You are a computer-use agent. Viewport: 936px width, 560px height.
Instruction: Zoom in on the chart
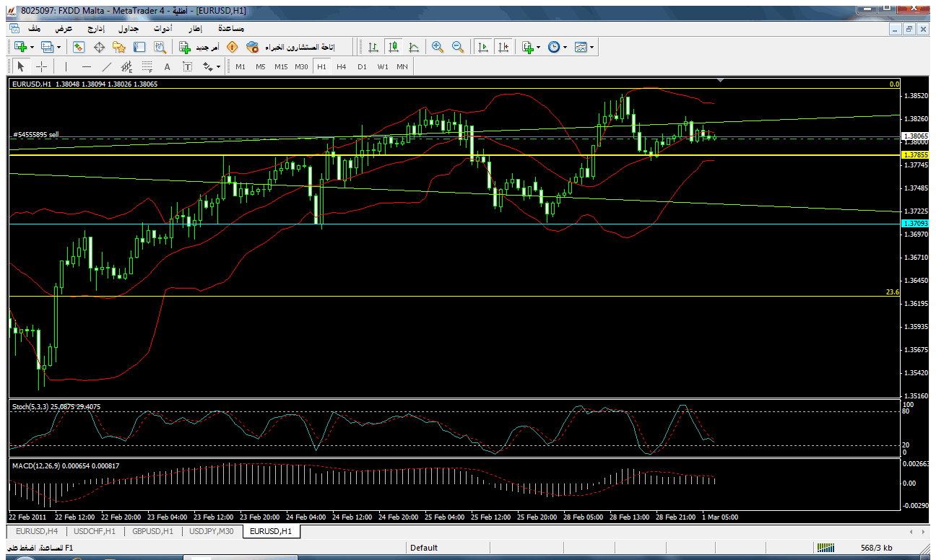pyautogui.click(x=438, y=47)
